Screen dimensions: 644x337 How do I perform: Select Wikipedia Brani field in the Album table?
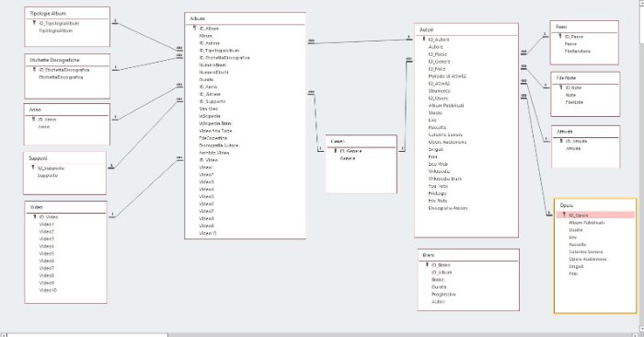coord(215,123)
